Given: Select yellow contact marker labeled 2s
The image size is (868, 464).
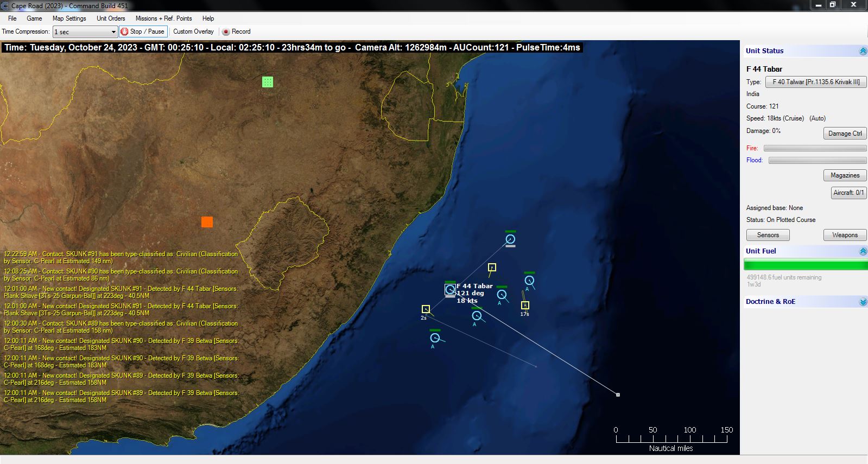Looking at the screenshot, I should point(426,309).
